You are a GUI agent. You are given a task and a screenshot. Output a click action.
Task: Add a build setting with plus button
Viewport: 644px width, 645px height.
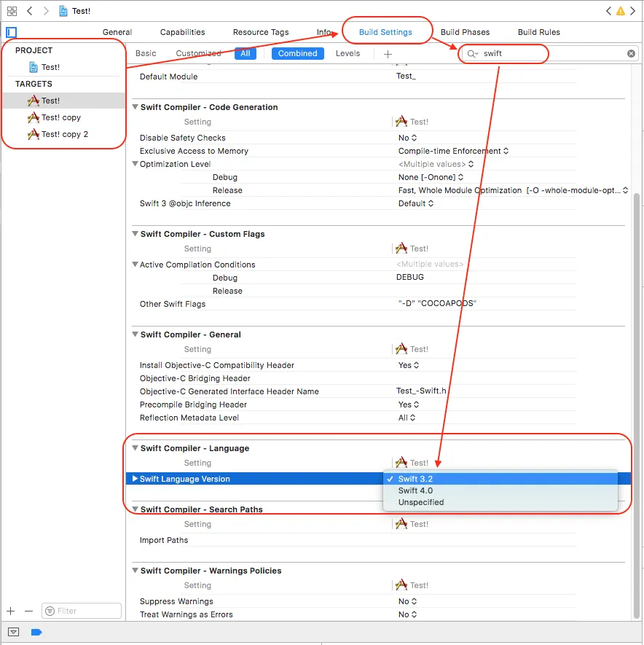point(388,54)
